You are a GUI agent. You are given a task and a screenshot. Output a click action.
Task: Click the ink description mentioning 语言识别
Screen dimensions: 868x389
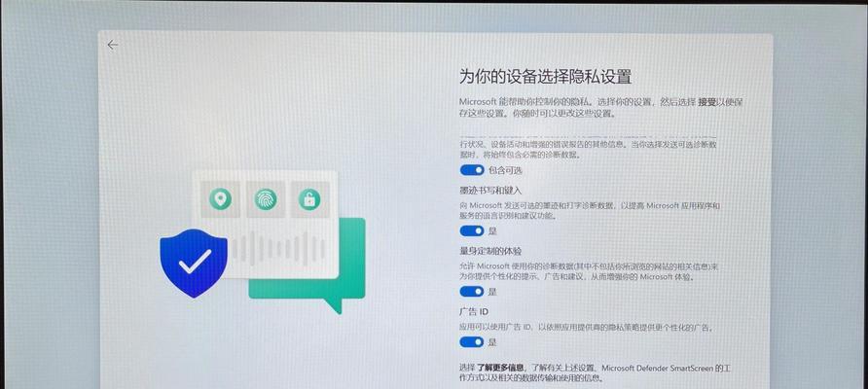tap(590, 211)
